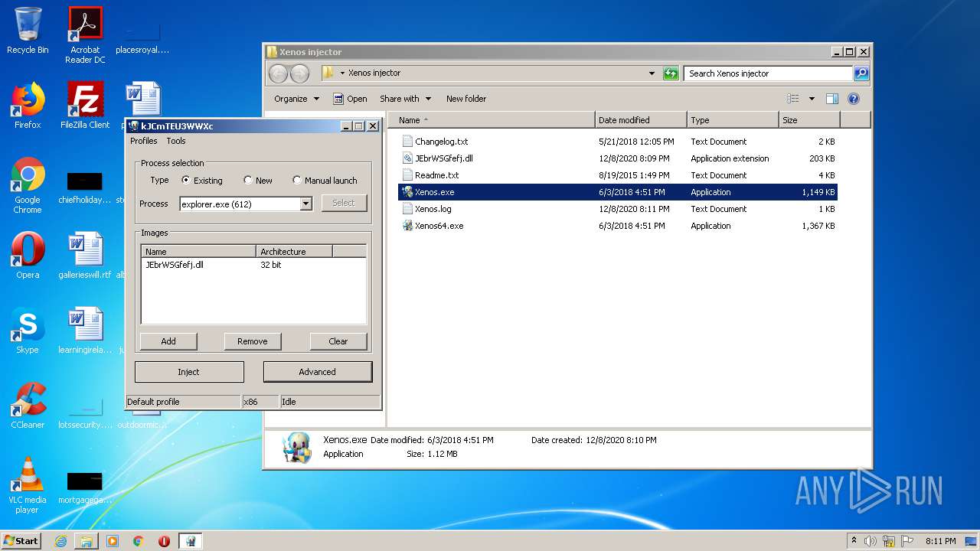Launch FileZilla Client shortcut
980x551 pixels.
click(85, 106)
